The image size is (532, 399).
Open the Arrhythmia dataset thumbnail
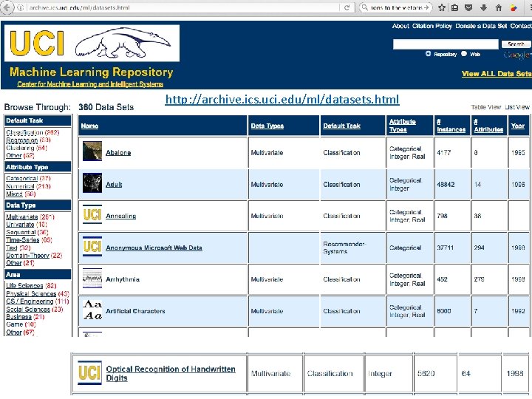[92, 278]
